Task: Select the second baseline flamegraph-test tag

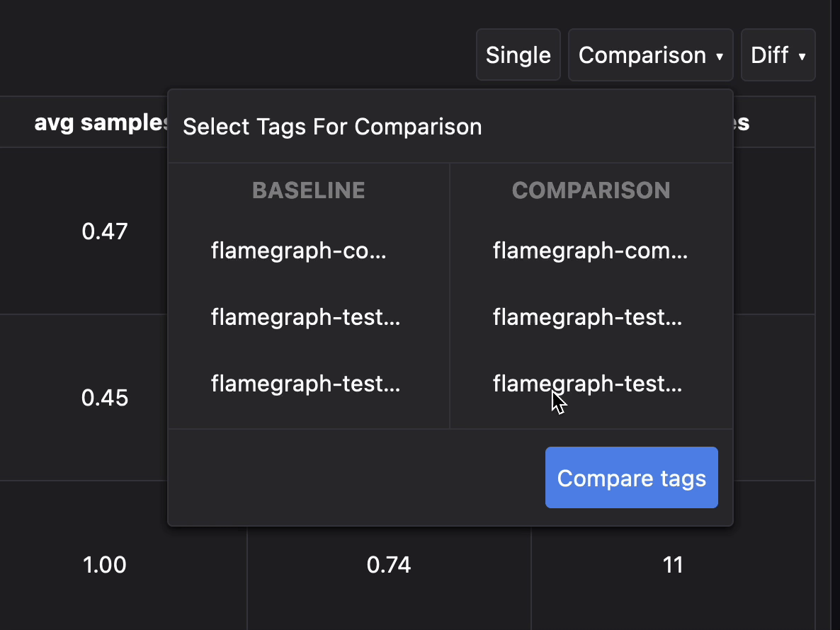Action: tap(305, 317)
